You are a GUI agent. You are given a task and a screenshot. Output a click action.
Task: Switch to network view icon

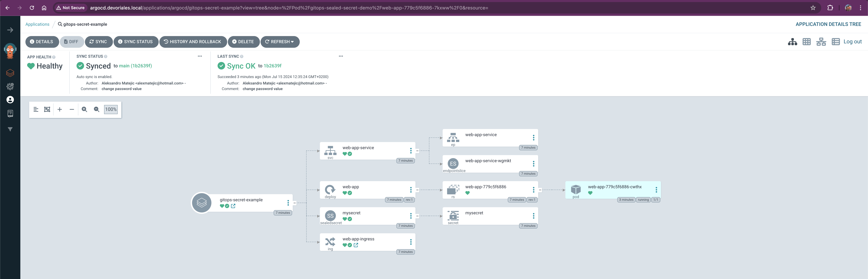[821, 42]
